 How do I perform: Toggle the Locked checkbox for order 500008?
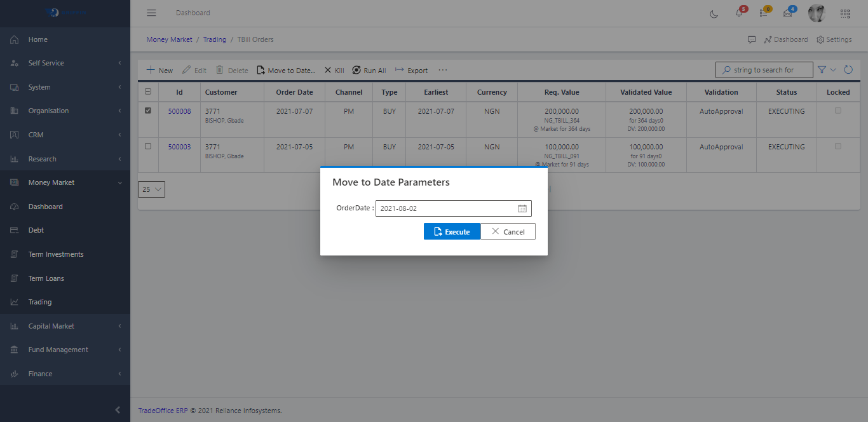pos(838,111)
